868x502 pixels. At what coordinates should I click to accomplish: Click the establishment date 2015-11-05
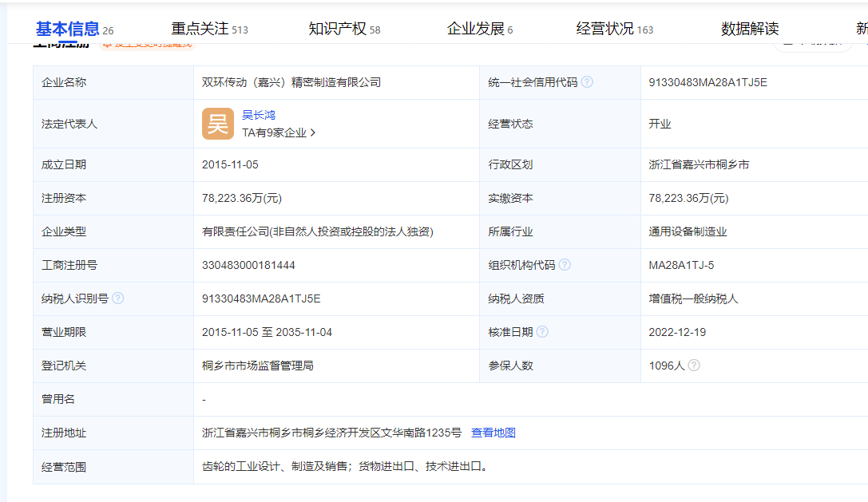click(230, 164)
